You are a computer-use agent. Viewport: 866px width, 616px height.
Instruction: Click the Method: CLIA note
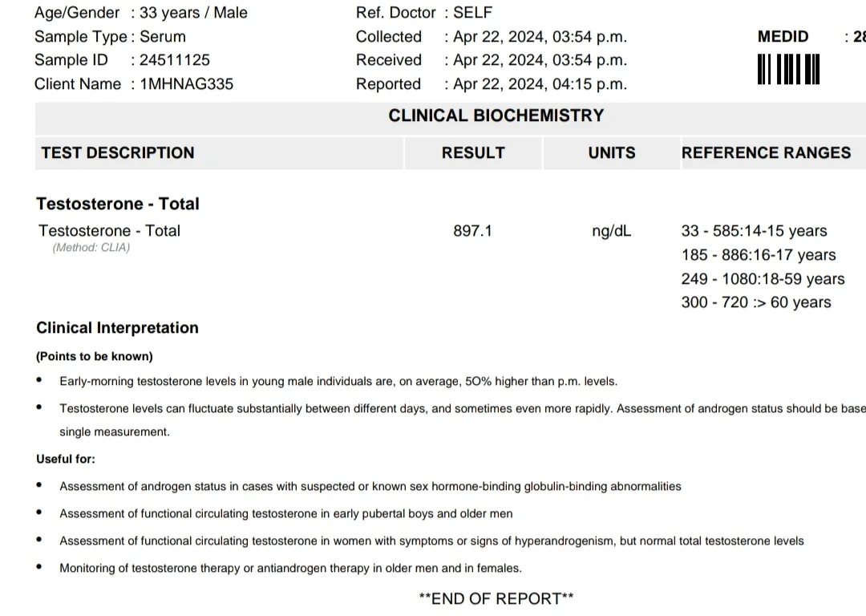coord(91,248)
